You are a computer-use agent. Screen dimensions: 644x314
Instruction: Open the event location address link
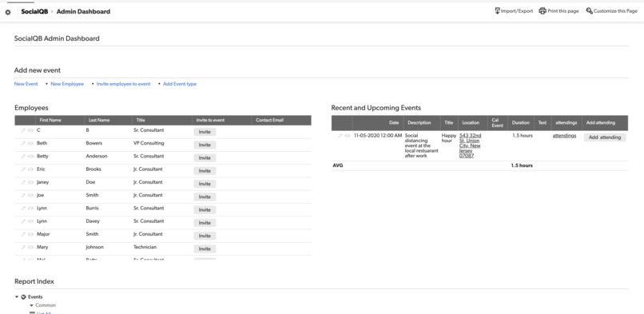pyautogui.click(x=471, y=145)
